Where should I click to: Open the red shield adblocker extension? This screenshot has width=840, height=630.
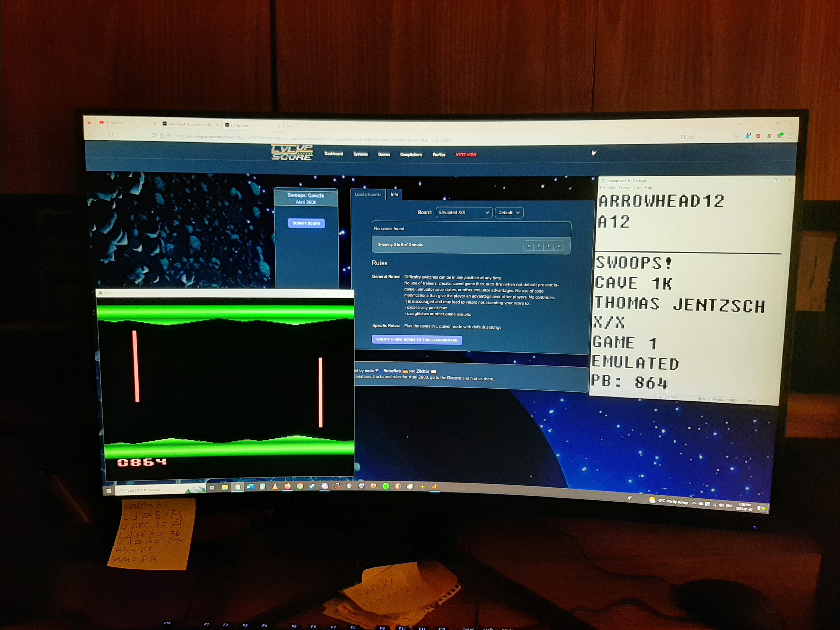click(758, 136)
